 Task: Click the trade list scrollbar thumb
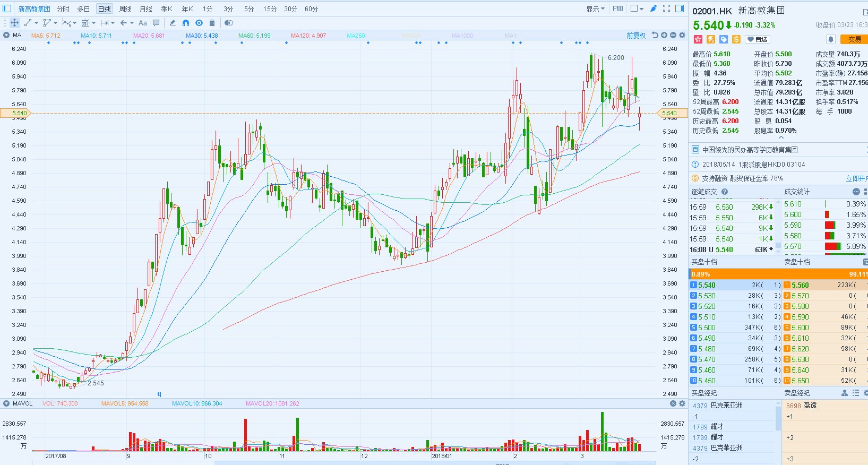point(778,246)
